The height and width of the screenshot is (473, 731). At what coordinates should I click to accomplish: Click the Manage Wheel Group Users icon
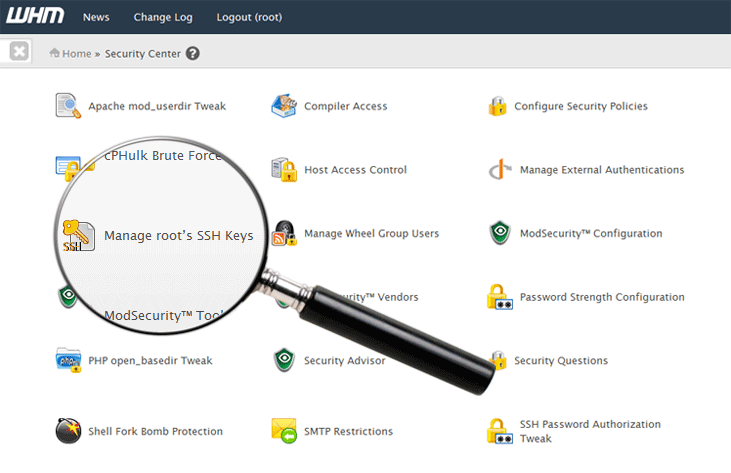(x=284, y=233)
